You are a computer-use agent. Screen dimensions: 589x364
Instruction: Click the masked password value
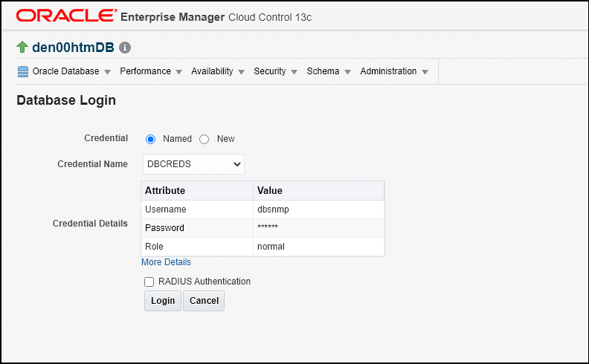(x=268, y=227)
